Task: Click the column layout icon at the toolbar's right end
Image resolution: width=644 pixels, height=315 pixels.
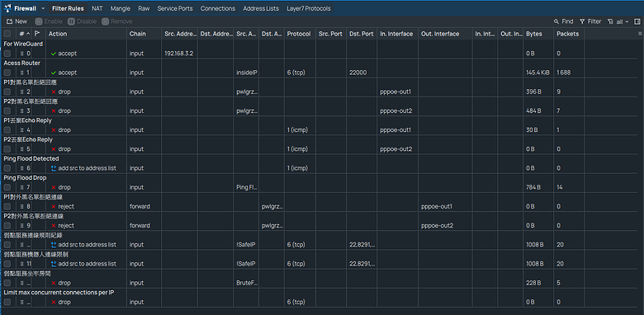Action: [637, 21]
